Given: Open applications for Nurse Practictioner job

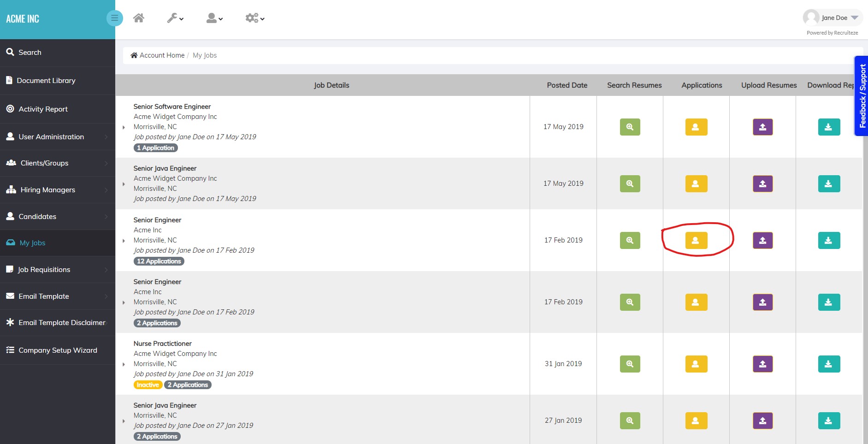Looking at the screenshot, I should click(696, 364).
